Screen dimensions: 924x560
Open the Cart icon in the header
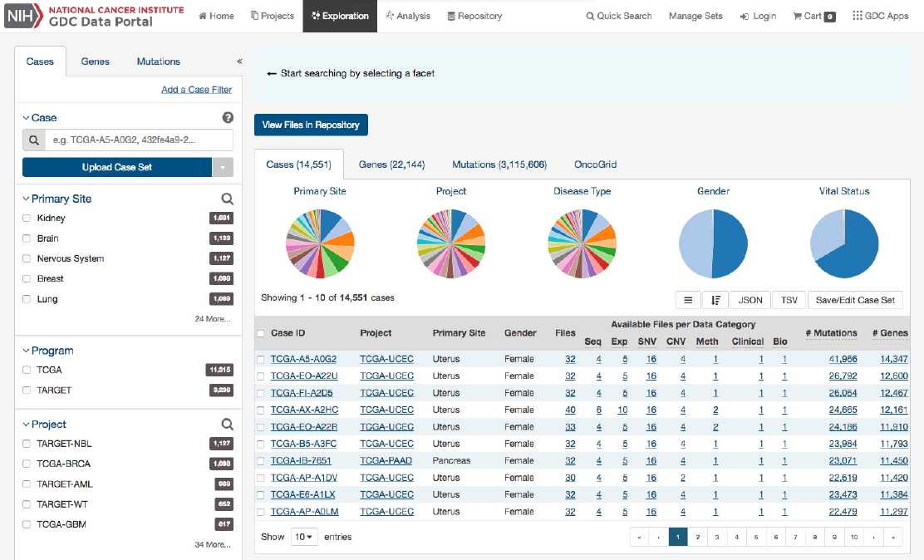[x=798, y=16]
